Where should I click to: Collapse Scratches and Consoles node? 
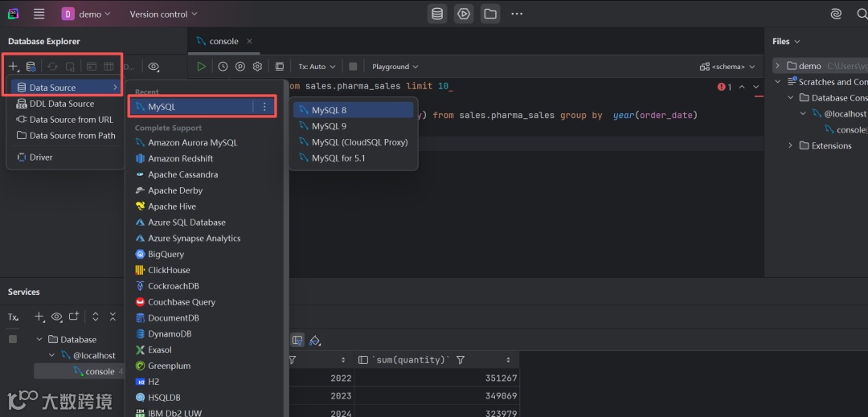[x=777, y=82]
